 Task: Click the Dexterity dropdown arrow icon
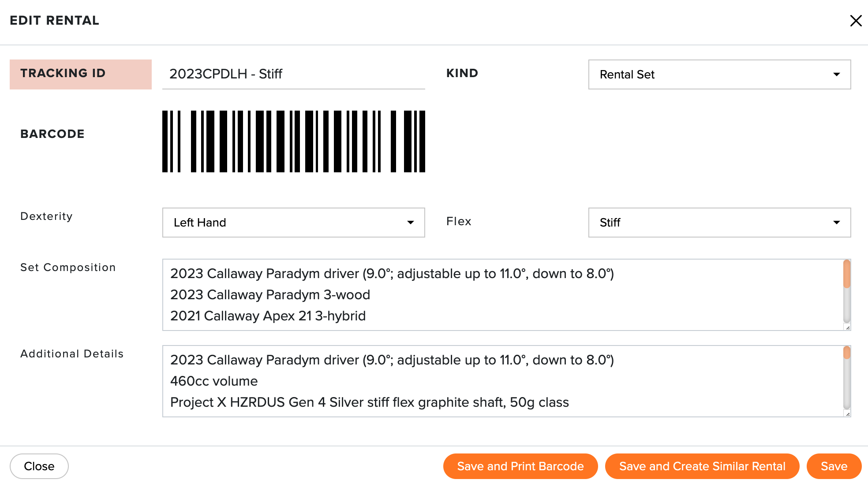point(410,223)
